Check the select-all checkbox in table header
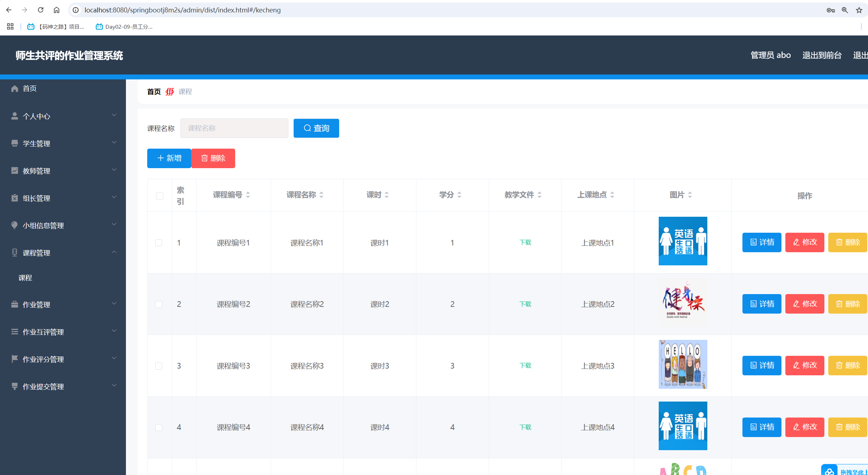The image size is (868, 475). [x=160, y=196]
